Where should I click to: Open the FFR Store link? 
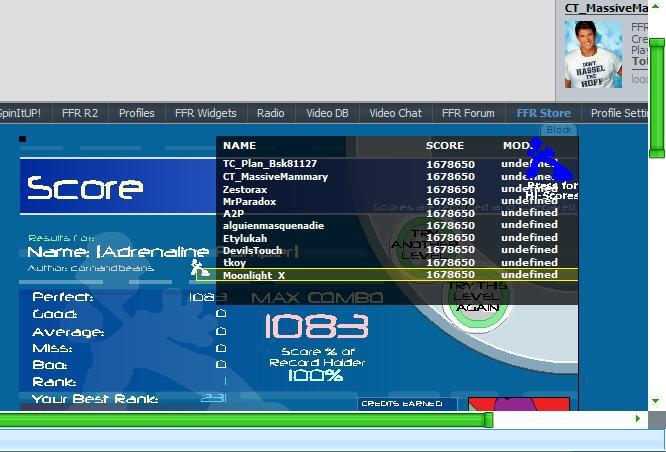point(544,113)
